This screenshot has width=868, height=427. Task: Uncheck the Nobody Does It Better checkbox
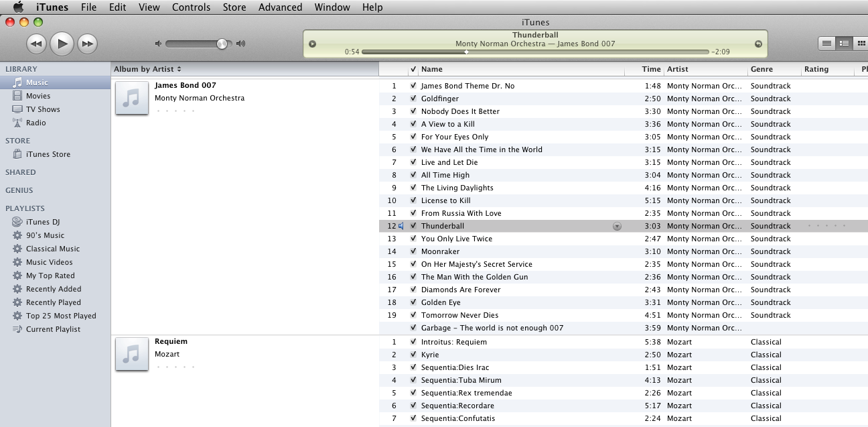[413, 111]
